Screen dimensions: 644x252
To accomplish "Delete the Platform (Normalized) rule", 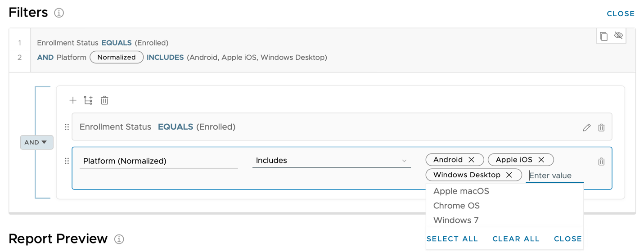I will pos(601,161).
